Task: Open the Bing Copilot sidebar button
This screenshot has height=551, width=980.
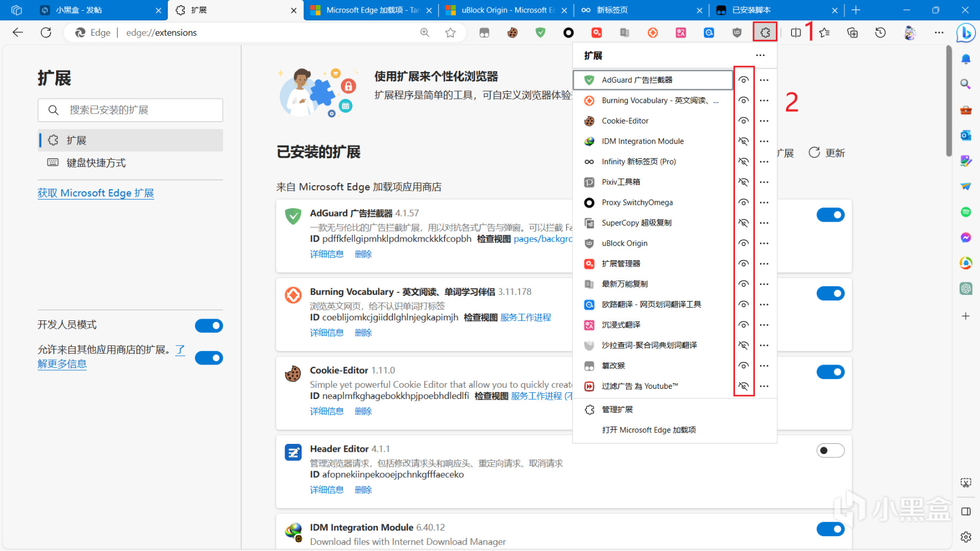Action: (965, 33)
